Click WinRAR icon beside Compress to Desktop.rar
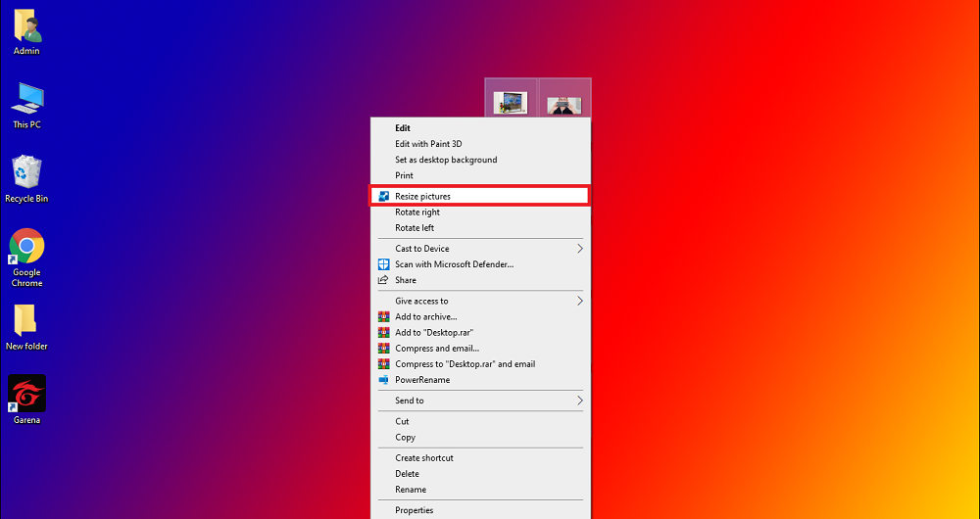The width and height of the screenshot is (980, 519). coord(384,363)
